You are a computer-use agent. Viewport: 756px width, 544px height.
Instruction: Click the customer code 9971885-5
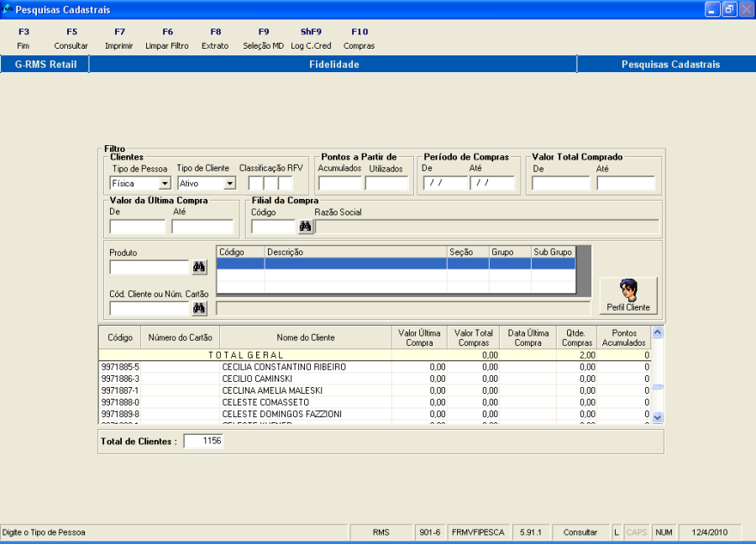pos(120,367)
